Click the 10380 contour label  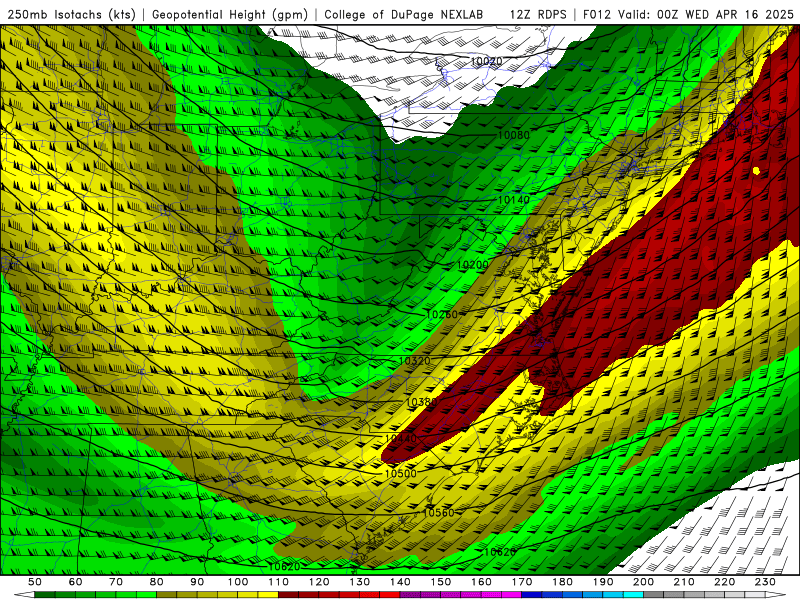pyautogui.click(x=422, y=402)
